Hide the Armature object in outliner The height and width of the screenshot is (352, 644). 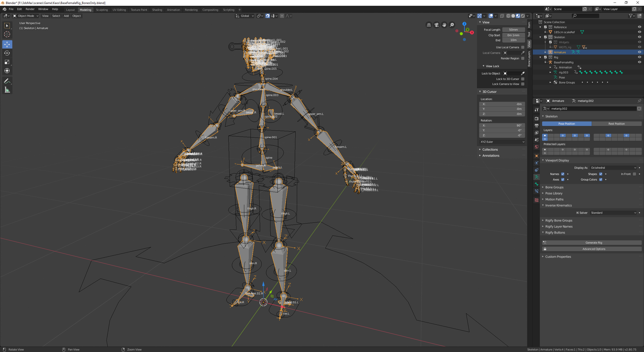coord(639,52)
